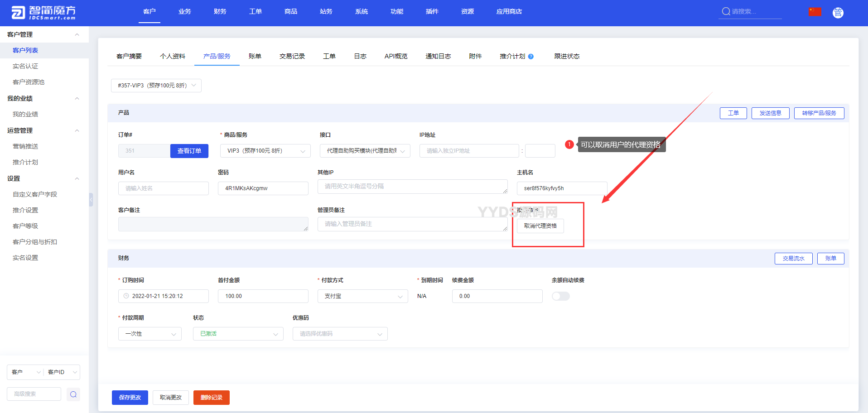Click the clock icon in 订购时间 field
868x413 pixels.
point(126,296)
